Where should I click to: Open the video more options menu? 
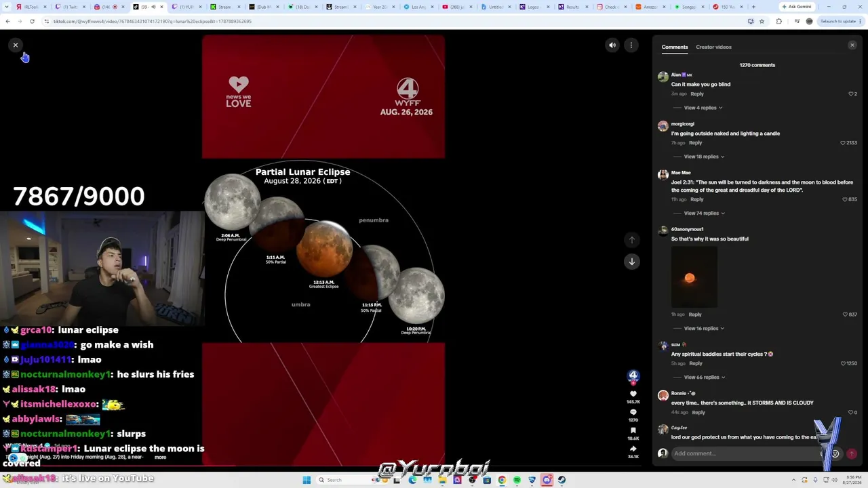tap(631, 45)
